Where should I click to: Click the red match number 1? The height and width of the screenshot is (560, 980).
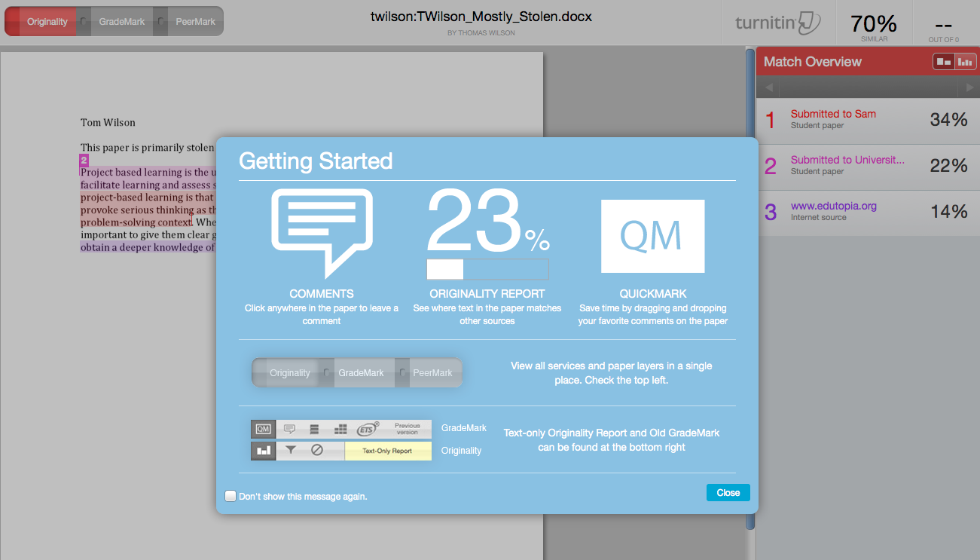tap(771, 120)
